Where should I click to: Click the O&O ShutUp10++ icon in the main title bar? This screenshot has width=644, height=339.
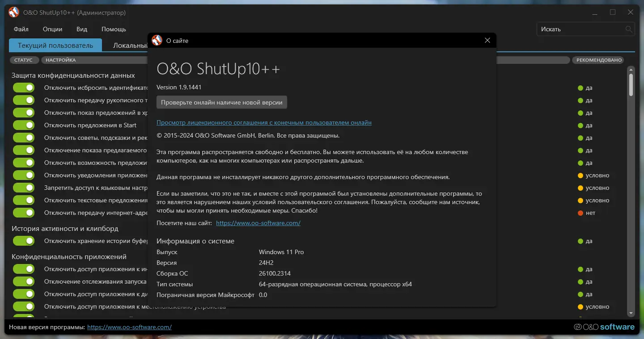[x=14, y=13]
